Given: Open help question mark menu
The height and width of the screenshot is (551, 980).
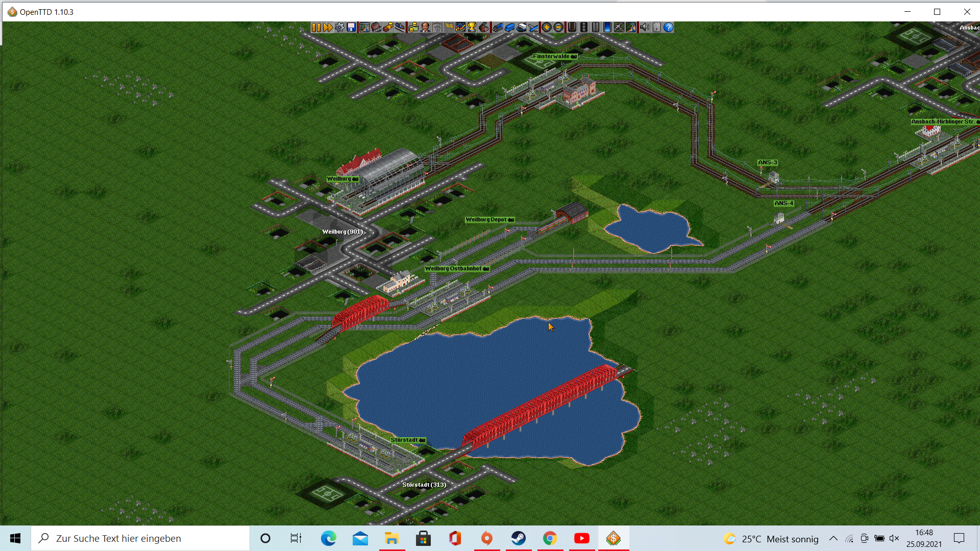Looking at the screenshot, I should tap(668, 27).
